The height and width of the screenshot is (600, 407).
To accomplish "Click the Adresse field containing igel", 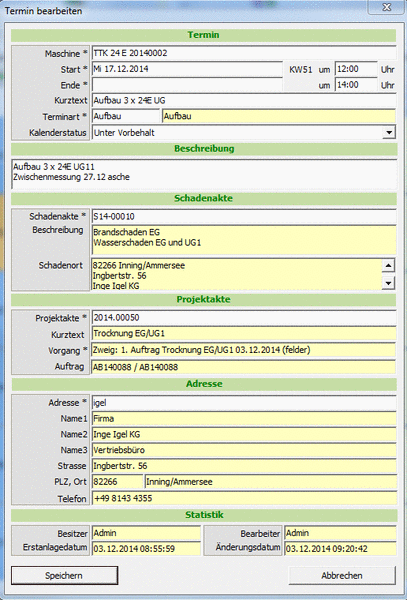I will [x=244, y=403].
